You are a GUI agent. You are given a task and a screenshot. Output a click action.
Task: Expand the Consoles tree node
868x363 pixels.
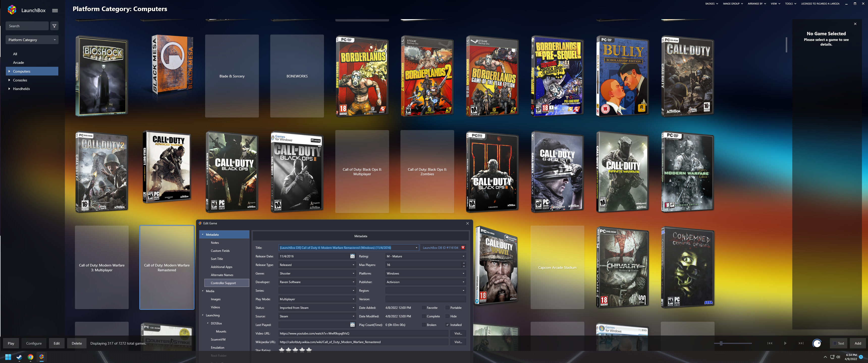pyautogui.click(x=9, y=80)
